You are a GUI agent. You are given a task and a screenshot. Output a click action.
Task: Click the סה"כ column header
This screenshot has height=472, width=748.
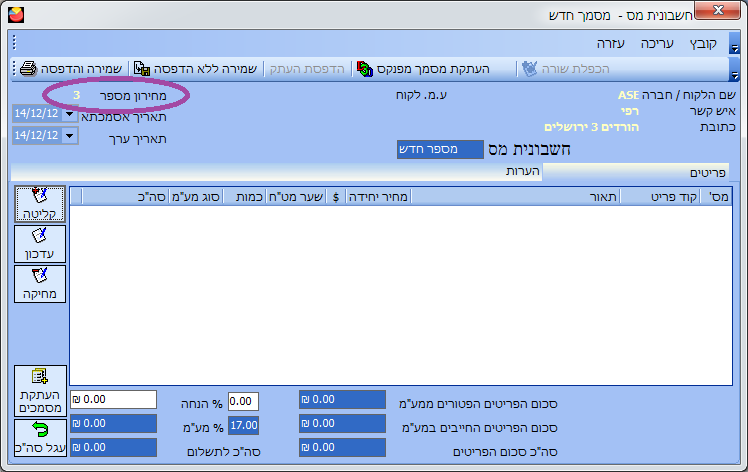point(126,197)
